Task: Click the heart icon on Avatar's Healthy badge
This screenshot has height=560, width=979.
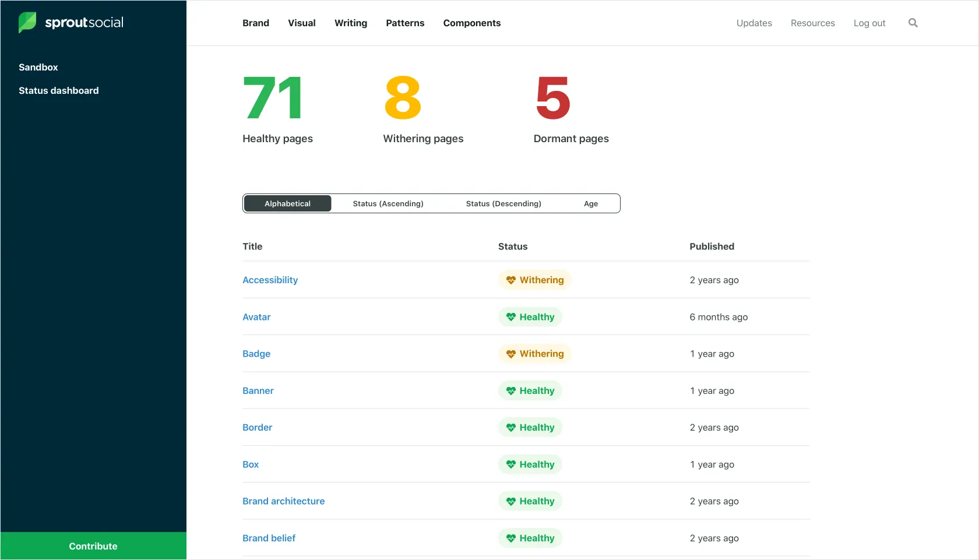Action: (x=511, y=317)
